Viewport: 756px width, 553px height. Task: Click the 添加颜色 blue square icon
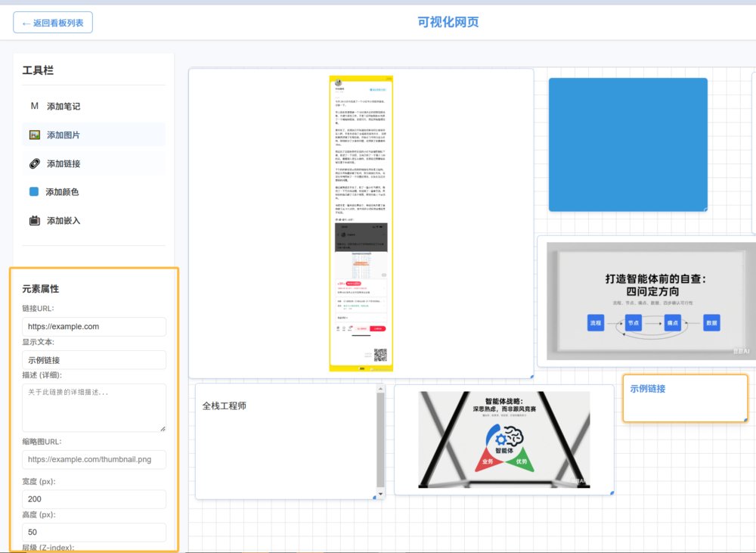33,192
